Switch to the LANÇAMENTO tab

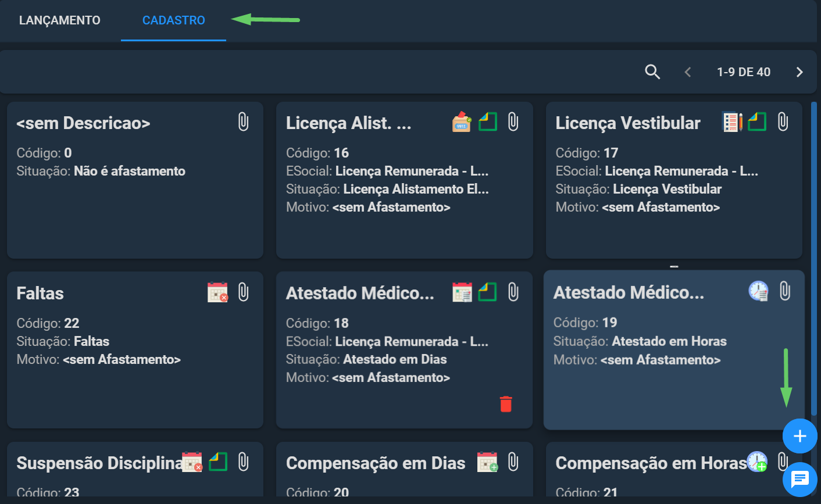pyautogui.click(x=60, y=20)
